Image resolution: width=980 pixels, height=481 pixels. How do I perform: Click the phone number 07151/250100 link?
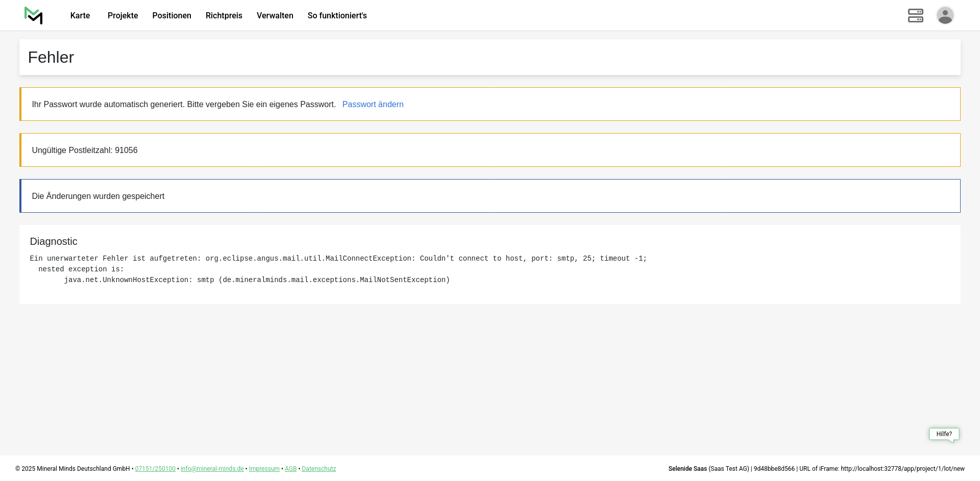click(x=155, y=469)
